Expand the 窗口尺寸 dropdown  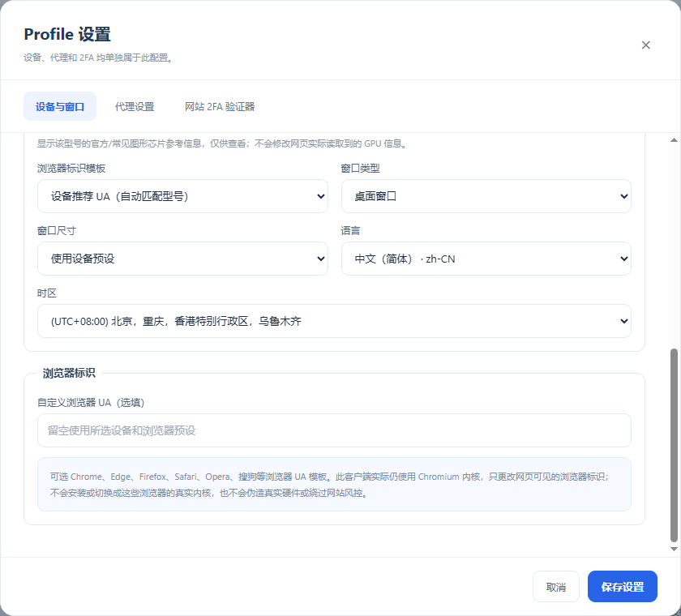pos(182,259)
